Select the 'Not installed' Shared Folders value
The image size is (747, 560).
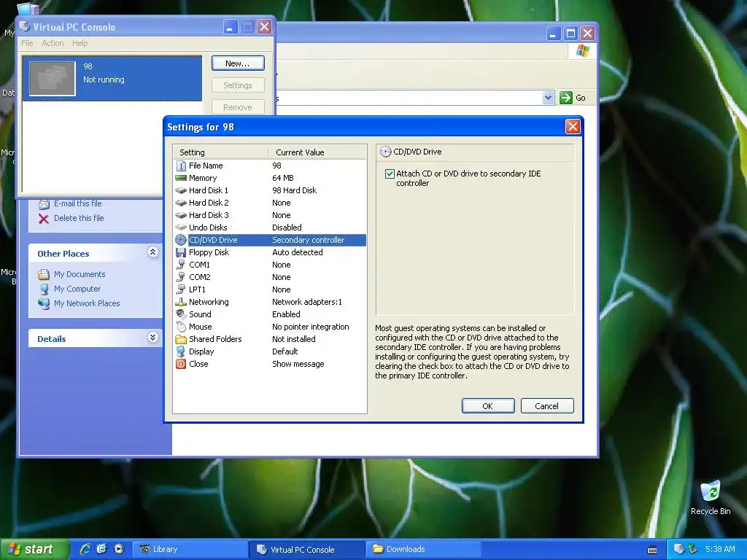click(294, 339)
